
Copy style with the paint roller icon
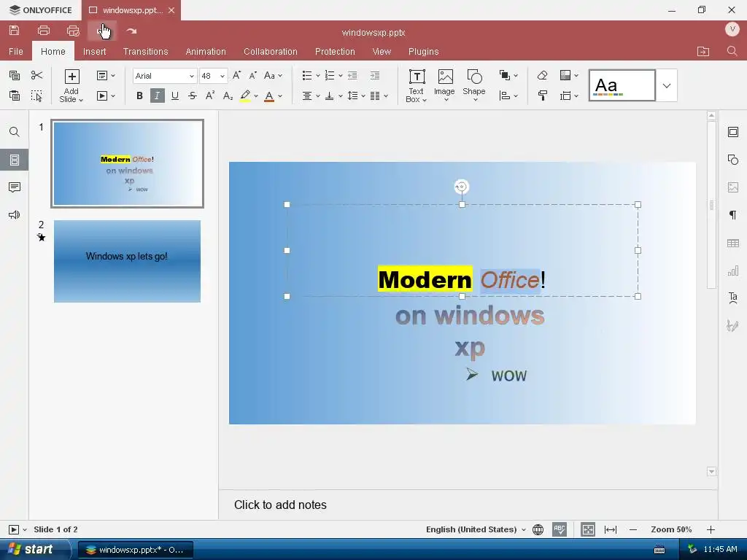(542, 96)
